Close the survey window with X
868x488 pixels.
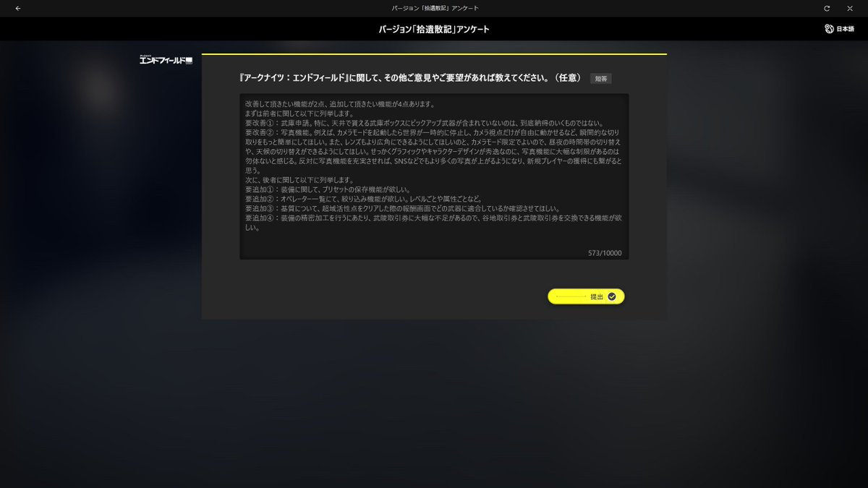tap(851, 8)
